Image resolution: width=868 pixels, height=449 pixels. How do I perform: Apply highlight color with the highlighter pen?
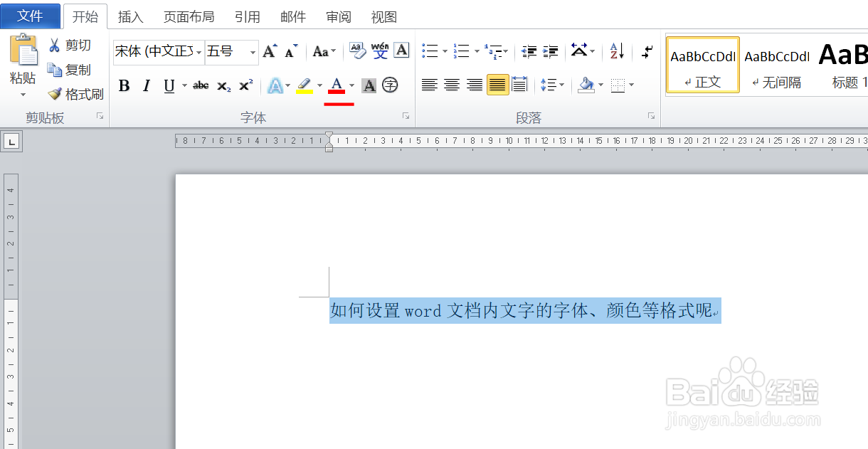pyautogui.click(x=305, y=85)
